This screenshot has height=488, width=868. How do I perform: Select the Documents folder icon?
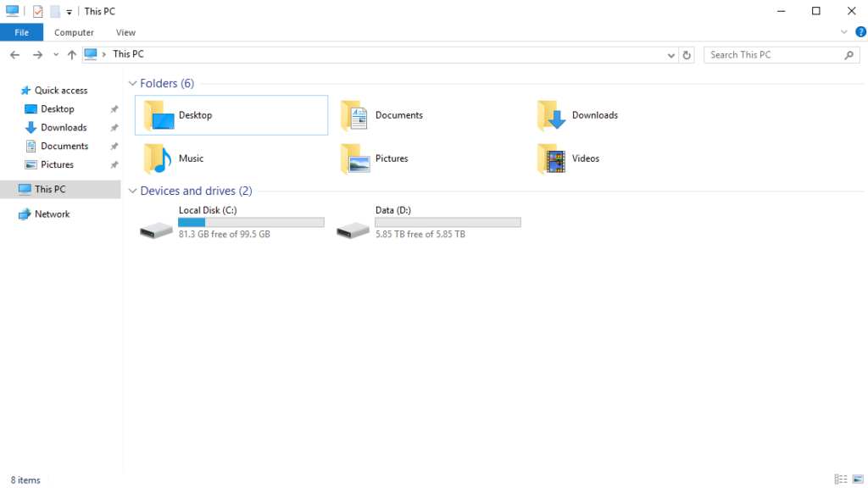[354, 115]
